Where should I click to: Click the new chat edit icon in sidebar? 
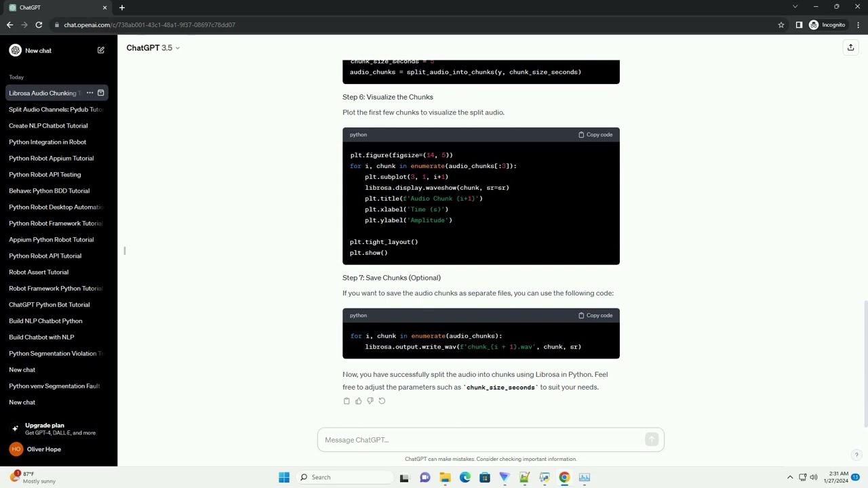click(x=101, y=50)
